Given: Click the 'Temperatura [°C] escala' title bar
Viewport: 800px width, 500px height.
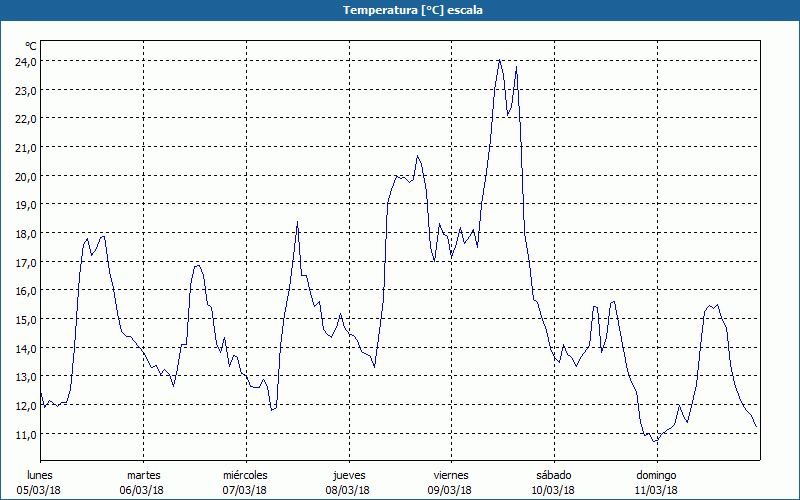Looking at the screenshot, I should coord(400,10).
